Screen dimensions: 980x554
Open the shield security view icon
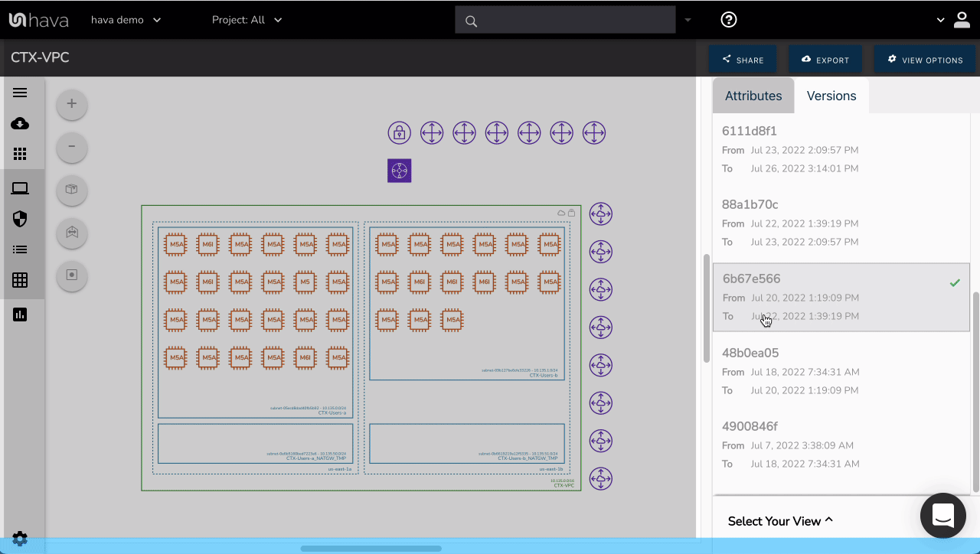[x=20, y=220]
